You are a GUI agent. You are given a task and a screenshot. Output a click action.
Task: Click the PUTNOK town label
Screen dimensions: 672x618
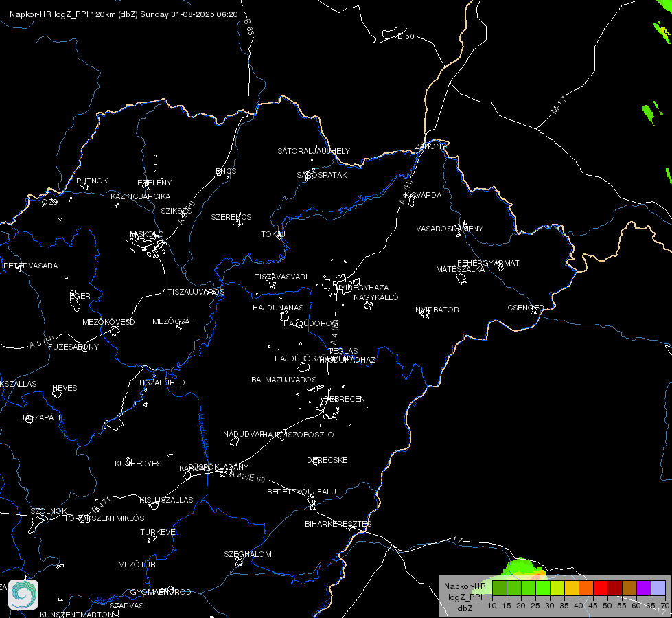point(92,181)
